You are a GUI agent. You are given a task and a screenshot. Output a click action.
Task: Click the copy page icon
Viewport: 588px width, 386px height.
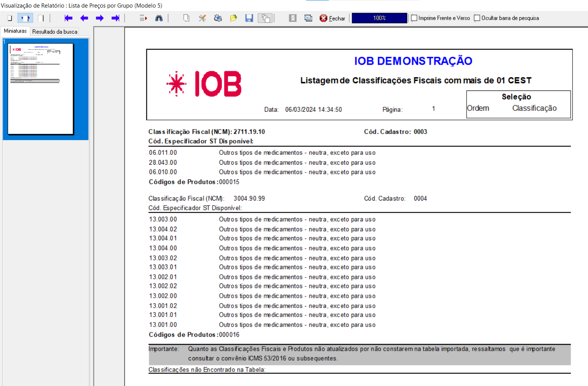coord(186,18)
